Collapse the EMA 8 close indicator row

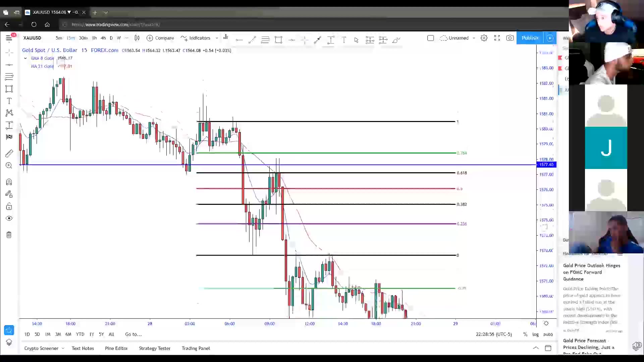pyautogui.click(x=25, y=58)
